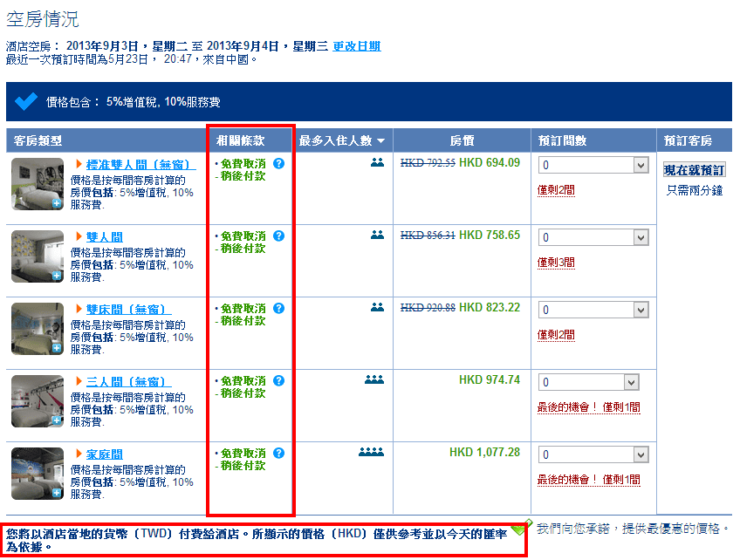The width and height of the screenshot is (740, 560).
Task: Click plus icon on 家庭間 room photo
Action: point(57,493)
